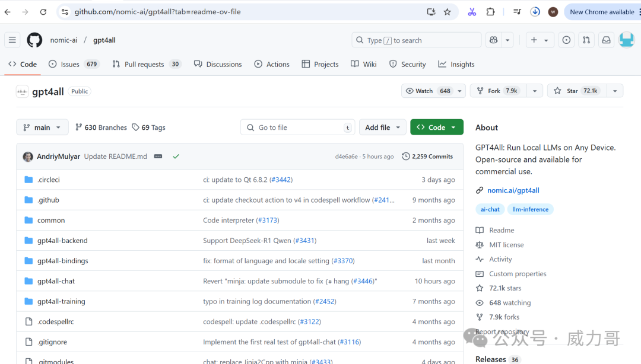
Task: Click the ai-chat topic tag
Action: click(490, 209)
